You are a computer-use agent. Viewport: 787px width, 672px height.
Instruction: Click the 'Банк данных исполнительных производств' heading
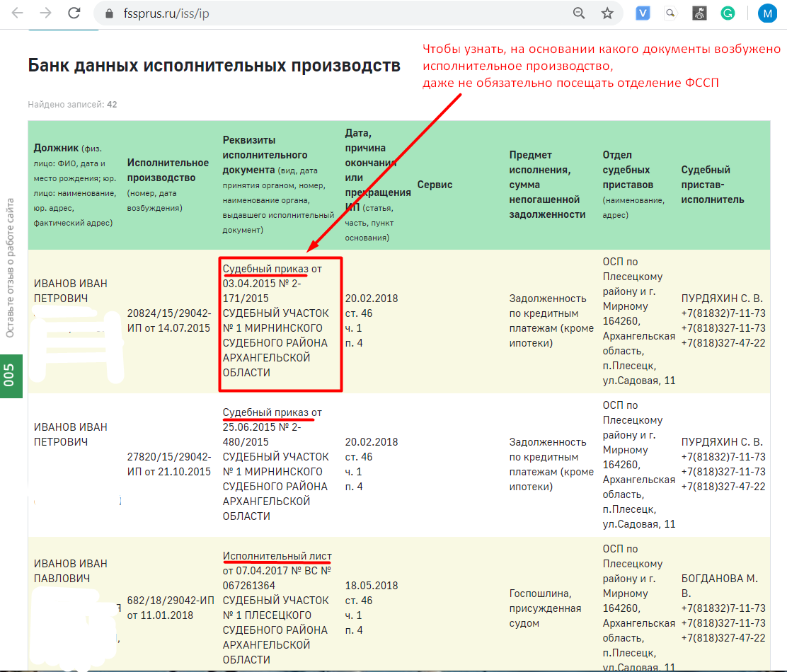pos(214,66)
